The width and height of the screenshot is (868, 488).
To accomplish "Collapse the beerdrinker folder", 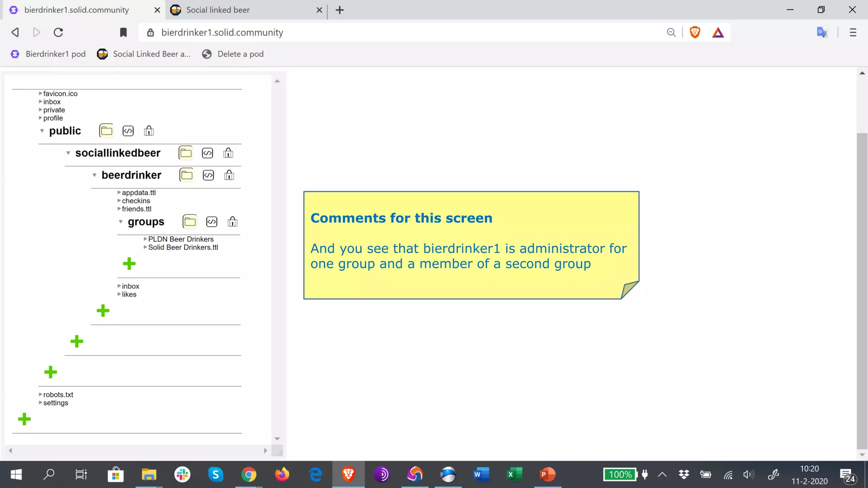I will click(x=95, y=175).
